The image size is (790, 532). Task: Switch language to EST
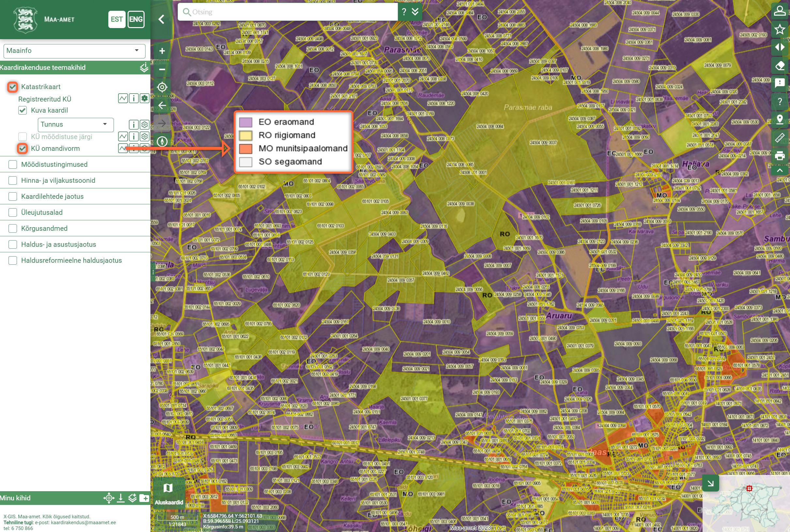(117, 19)
